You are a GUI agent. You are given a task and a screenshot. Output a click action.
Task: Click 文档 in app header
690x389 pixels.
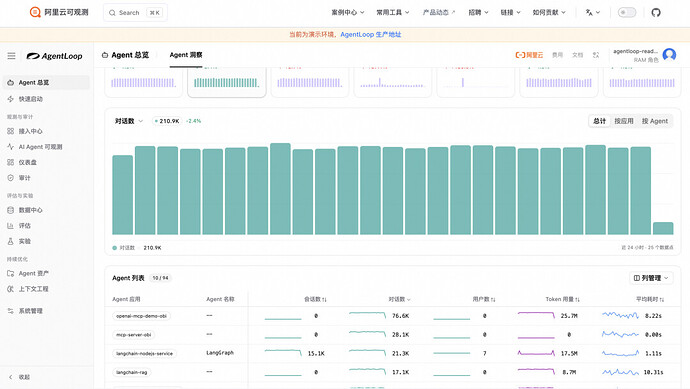coord(577,55)
